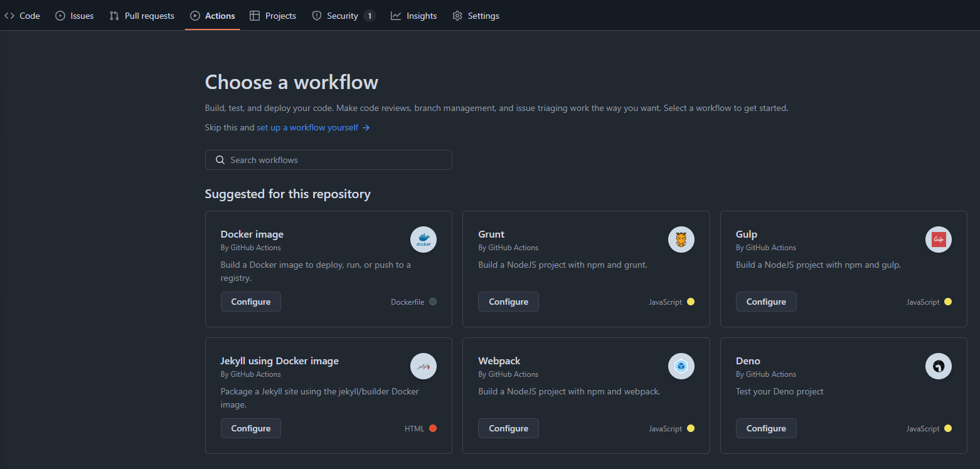Click the 'Webpack' card title
980x469 pixels.
click(x=499, y=361)
